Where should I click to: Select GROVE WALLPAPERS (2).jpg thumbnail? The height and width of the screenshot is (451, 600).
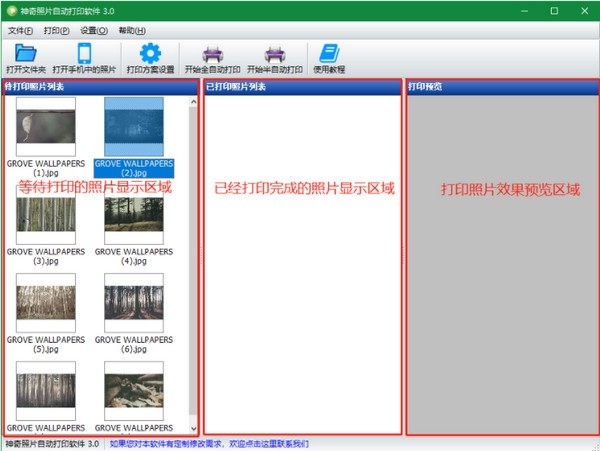point(134,126)
